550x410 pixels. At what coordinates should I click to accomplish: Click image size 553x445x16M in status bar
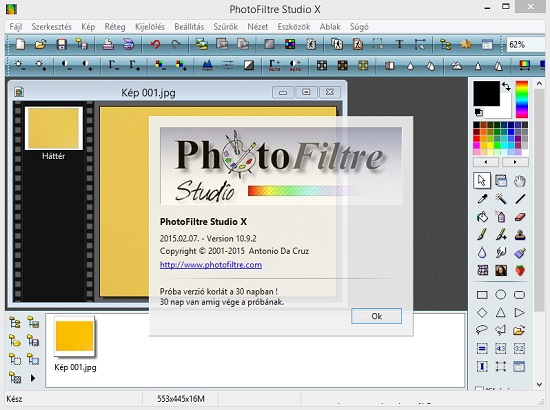[x=181, y=399]
